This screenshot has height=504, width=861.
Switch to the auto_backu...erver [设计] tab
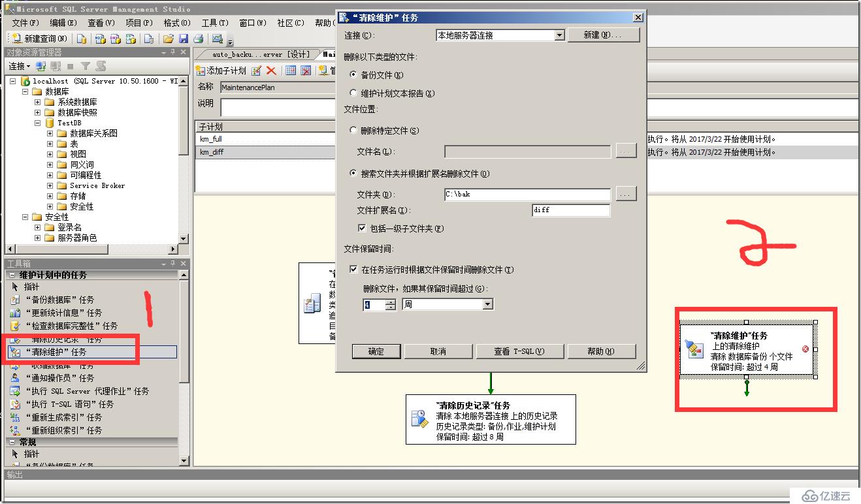(x=261, y=54)
